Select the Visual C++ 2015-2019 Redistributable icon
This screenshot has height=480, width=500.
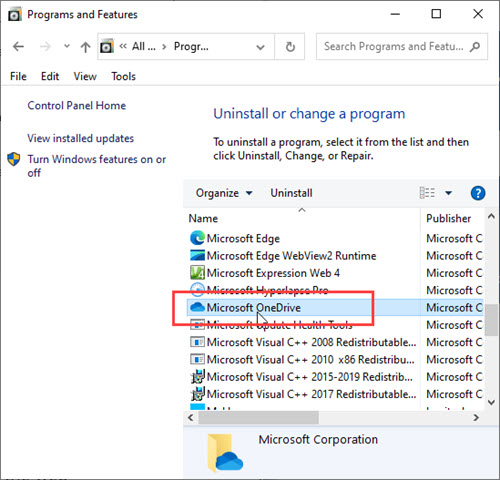(x=197, y=376)
